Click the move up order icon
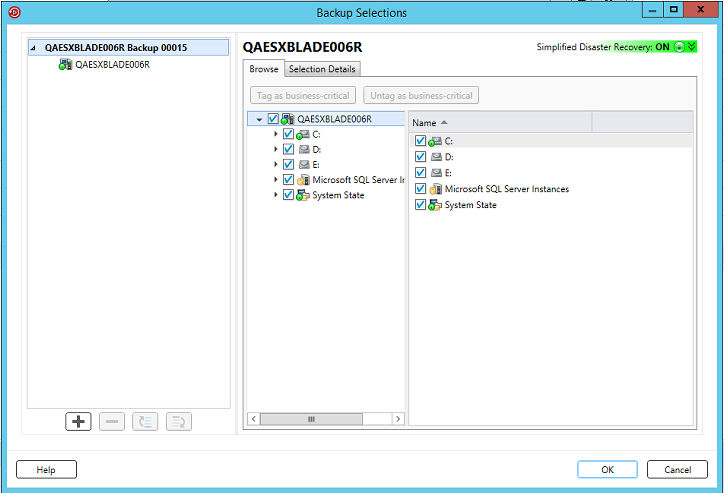 (145, 421)
